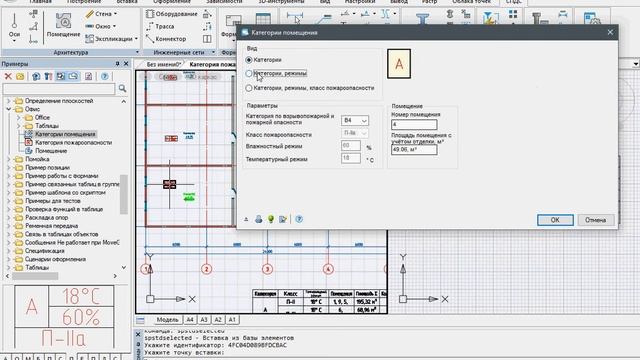Click the layout list icon left of Модель tab
This screenshot has height=360, width=640.
point(140,320)
